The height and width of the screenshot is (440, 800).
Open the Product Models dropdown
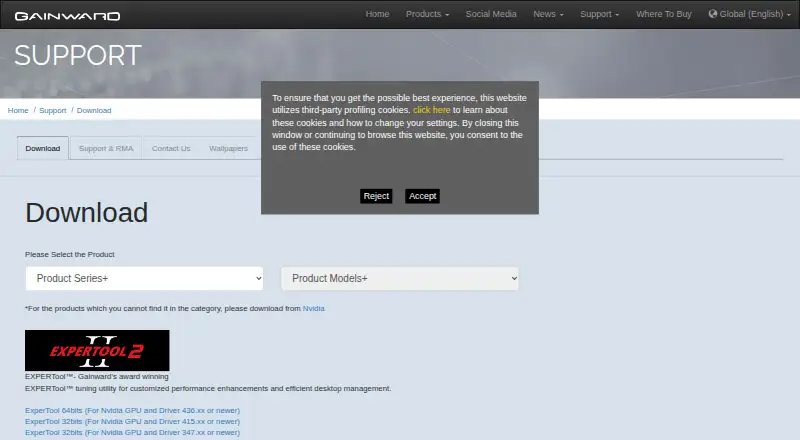point(400,278)
